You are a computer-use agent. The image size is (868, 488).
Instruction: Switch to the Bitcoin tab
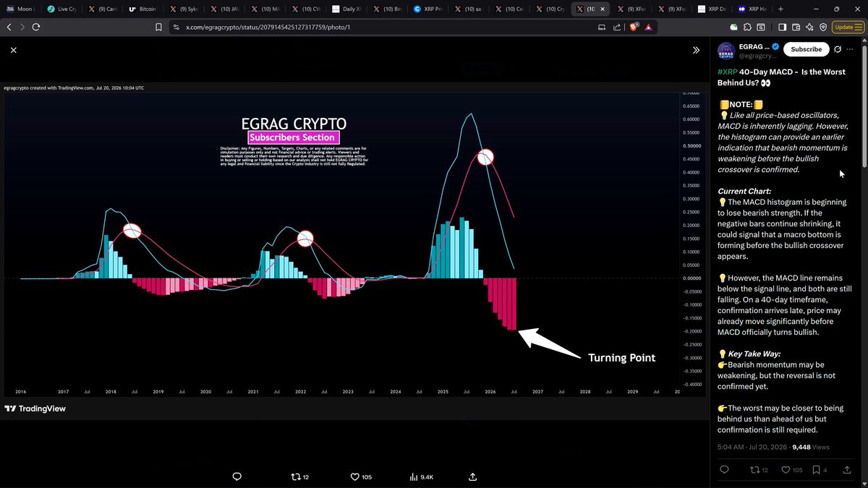click(x=144, y=9)
